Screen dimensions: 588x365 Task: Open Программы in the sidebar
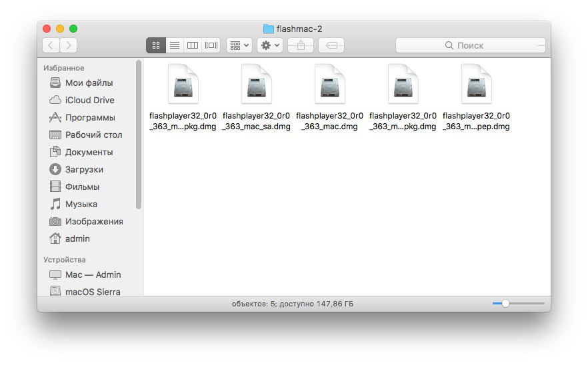(x=90, y=117)
